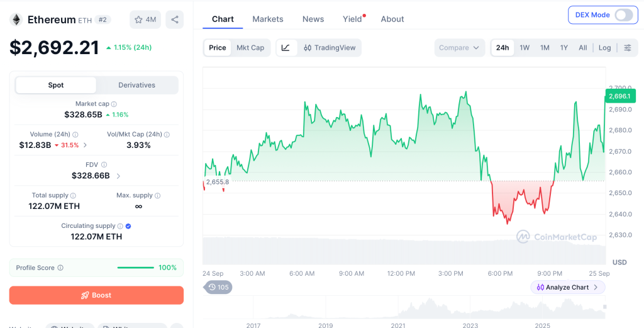Screen dimensions: 644x328
Task: Open the Yield tab
Action: pos(352,19)
